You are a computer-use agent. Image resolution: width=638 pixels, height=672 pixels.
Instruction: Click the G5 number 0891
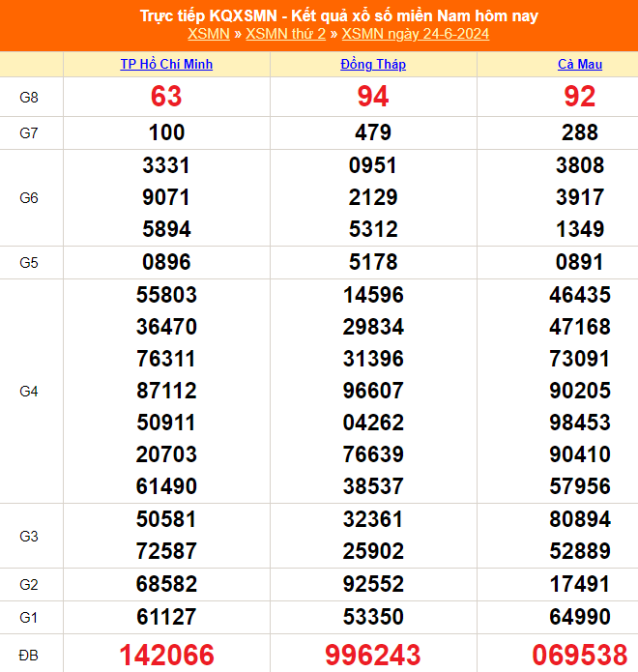(x=580, y=262)
